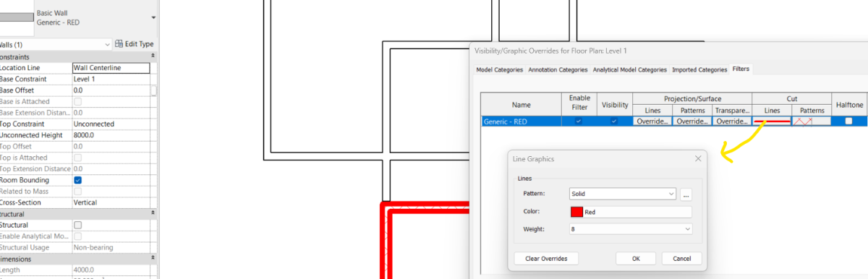
Task: Toggle the Halftone checkbox for Generic - RED
Action: click(x=848, y=121)
